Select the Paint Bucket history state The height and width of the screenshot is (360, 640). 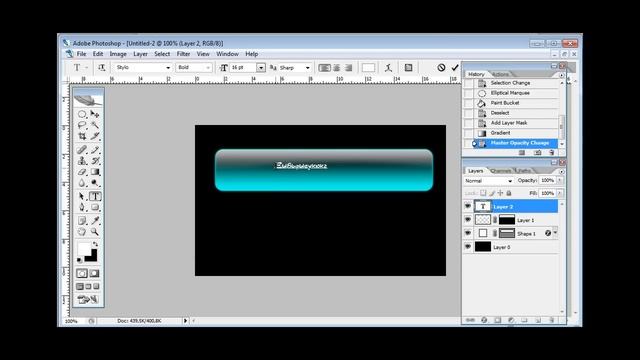click(x=516, y=103)
